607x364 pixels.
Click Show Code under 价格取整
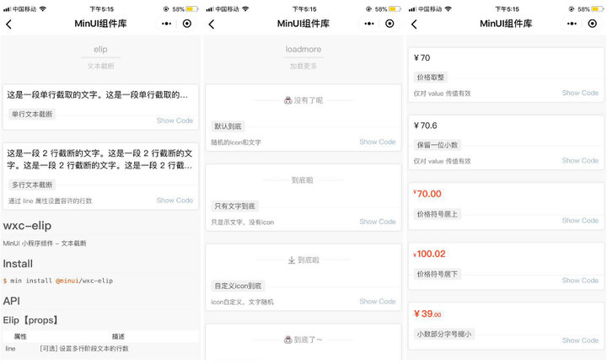click(x=580, y=93)
